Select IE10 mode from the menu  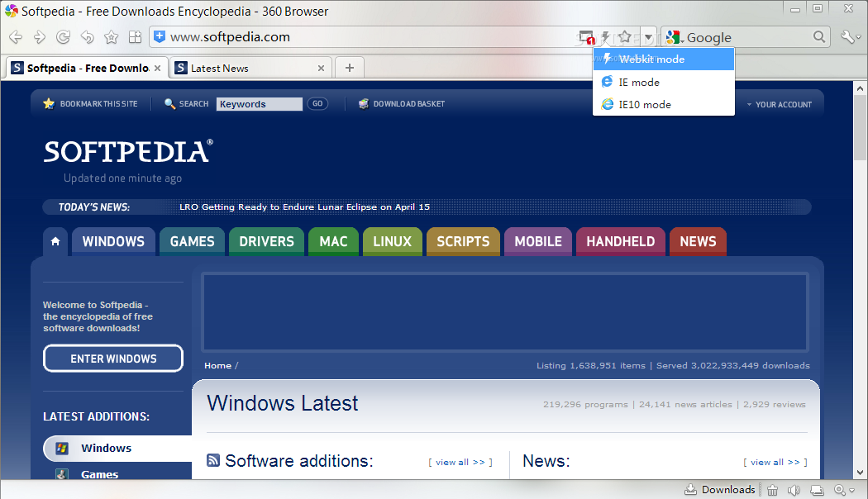(664, 105)
